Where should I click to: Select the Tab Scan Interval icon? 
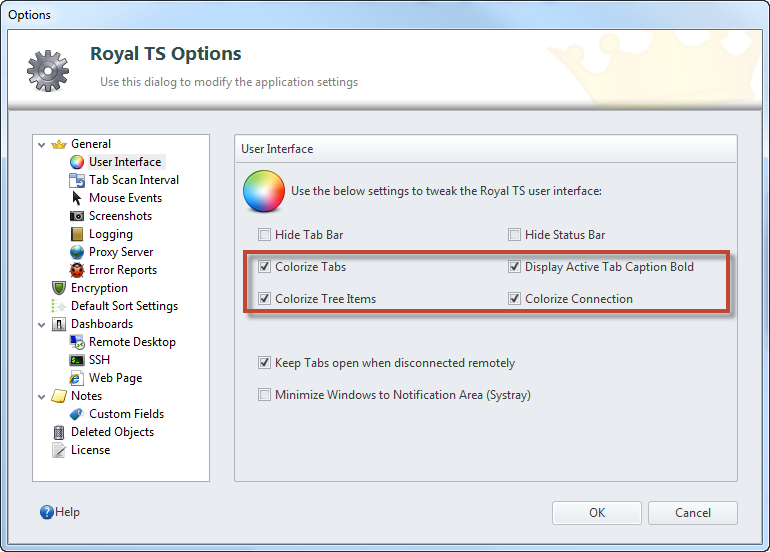point(77,180)
